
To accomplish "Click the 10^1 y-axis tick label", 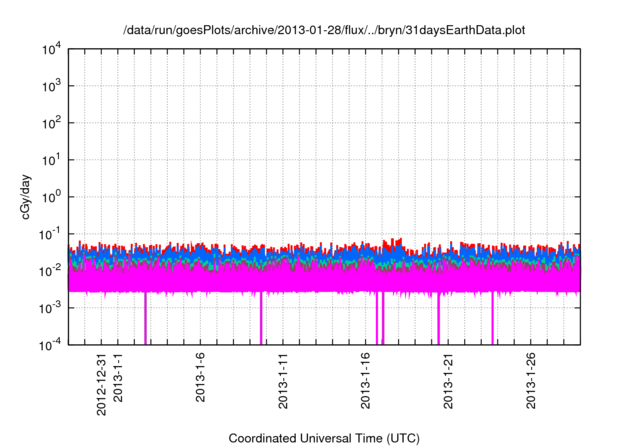I will click(x=51, y=160).
